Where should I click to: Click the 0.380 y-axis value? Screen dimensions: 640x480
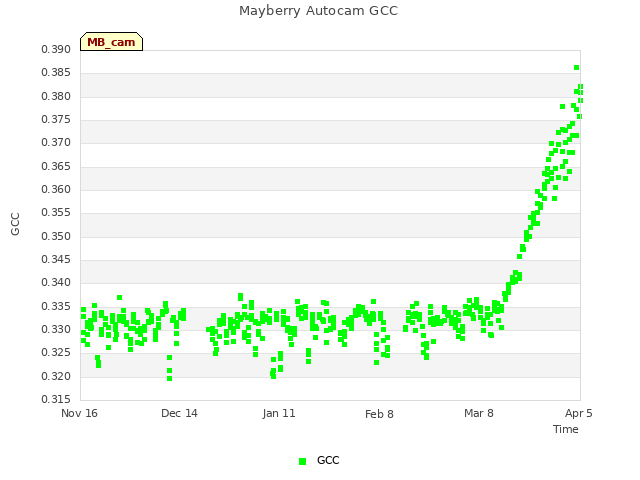tap(56, 96)
